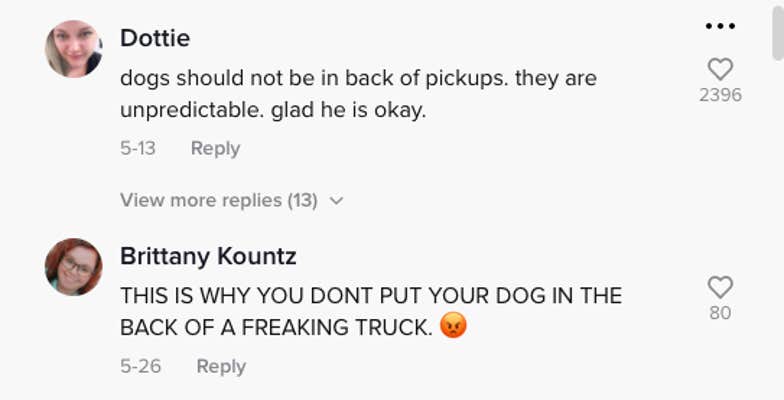Expand the chevron next to View more replies
Image resolution: width=784 pixels, height=400 pixels.
(x=337, y=200)
